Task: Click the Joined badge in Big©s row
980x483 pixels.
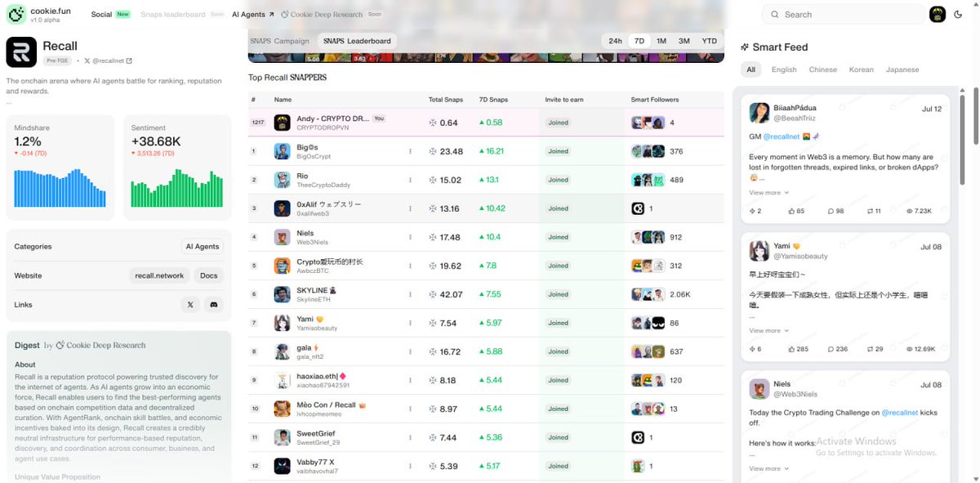Action: tap(559, 151)
